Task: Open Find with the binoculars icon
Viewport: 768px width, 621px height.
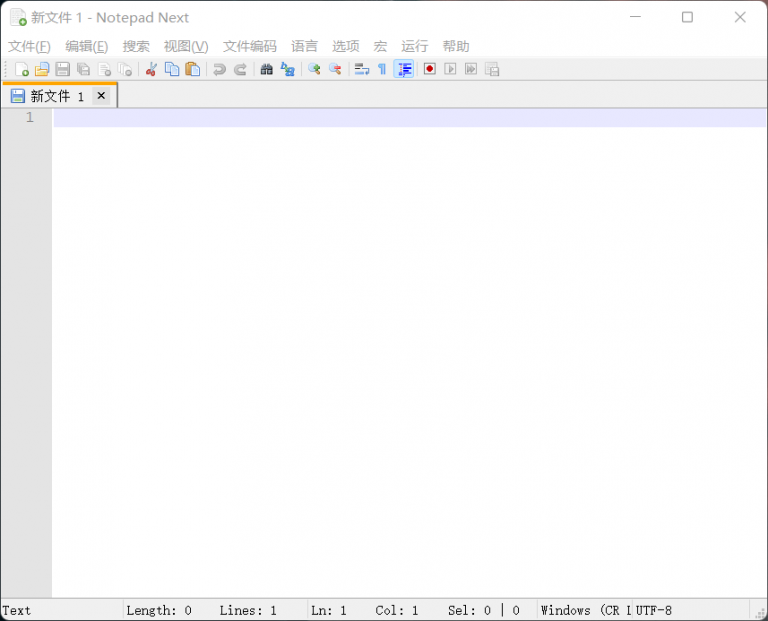Action: click(267, 69)
